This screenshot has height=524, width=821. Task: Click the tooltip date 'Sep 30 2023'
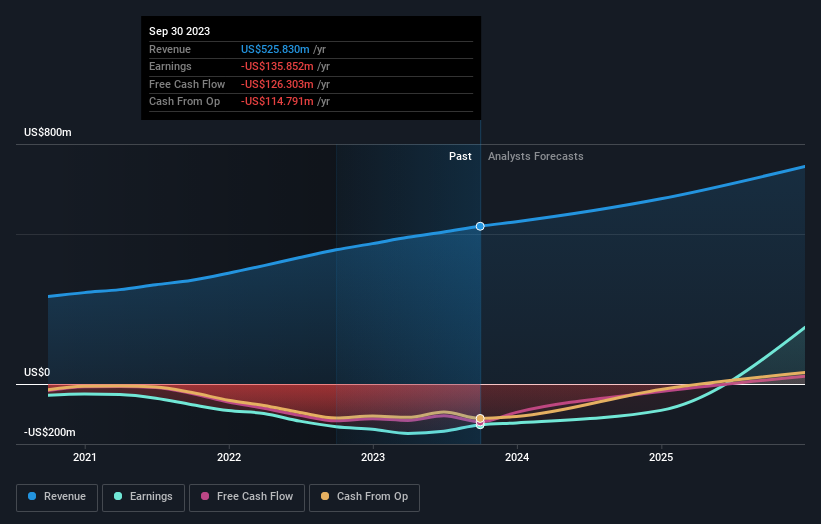pos(180,31)
